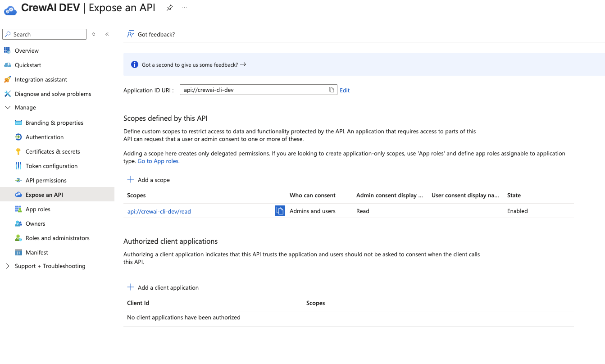Click the Manifest icon in sidebar
The width and height of the screenshot is (605, 364).
click(x=18, y=252)
